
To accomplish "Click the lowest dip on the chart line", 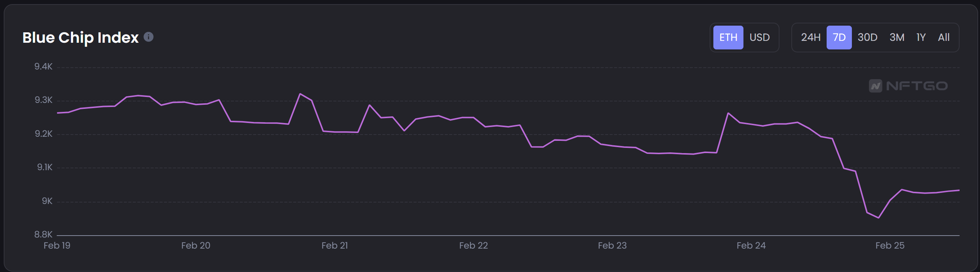I will [878, 218].
